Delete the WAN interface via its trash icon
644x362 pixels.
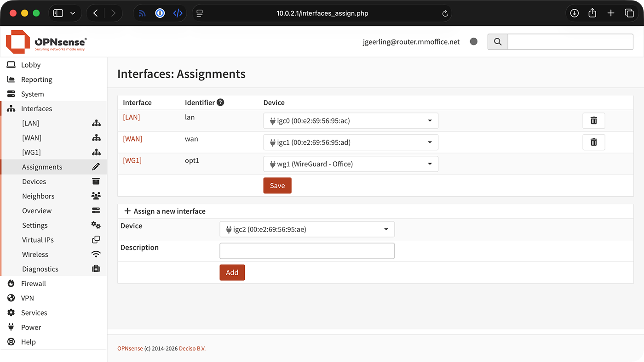(594, 142)
